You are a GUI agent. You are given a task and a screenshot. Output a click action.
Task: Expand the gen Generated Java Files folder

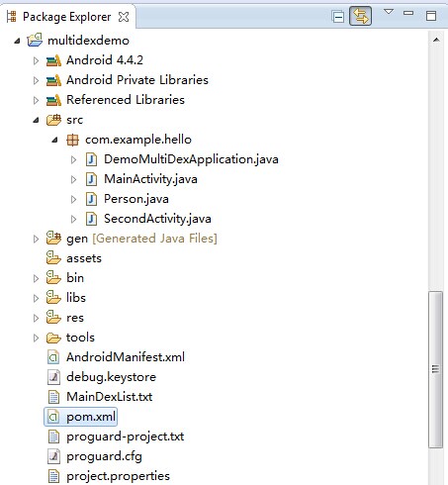point(36,239)
